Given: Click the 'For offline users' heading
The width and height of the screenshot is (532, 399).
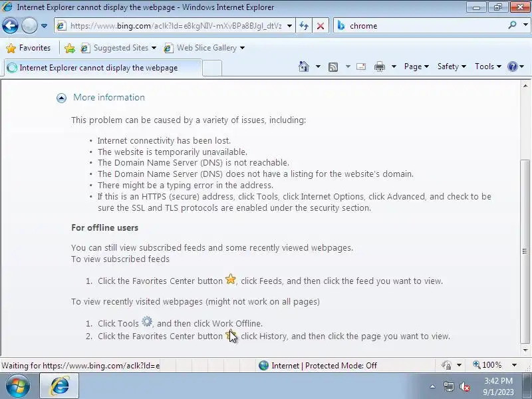Looking at the screenshot, I should pyautogui.click(x=105, y=227).
